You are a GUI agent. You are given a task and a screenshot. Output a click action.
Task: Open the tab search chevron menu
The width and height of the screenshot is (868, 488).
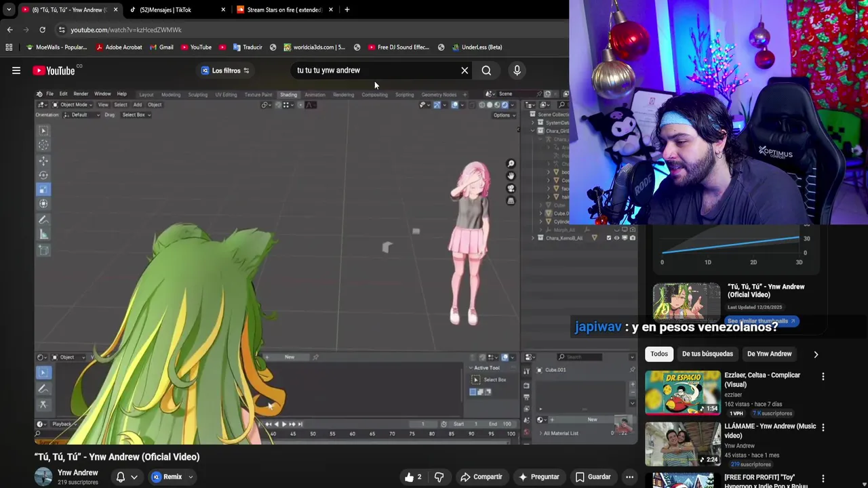point(8,9)
